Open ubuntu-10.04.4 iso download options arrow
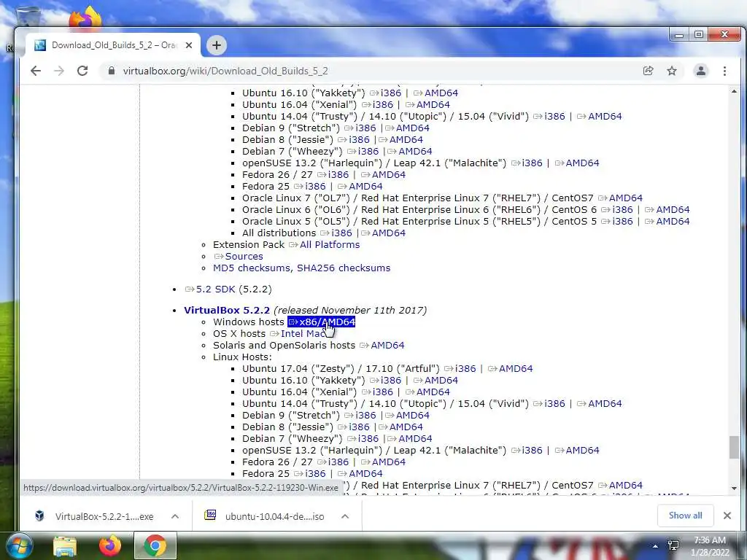 (345, 516)
